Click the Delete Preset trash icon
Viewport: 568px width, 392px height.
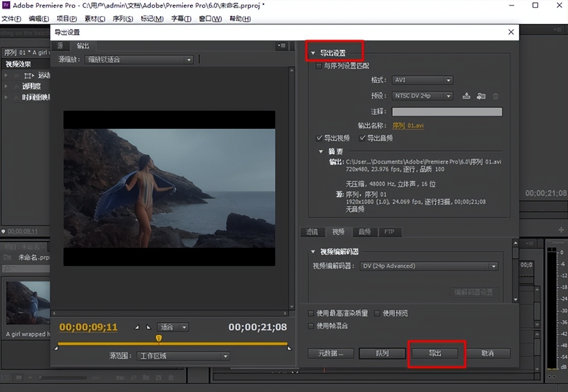pyautogui.click(x=495, y=96)
